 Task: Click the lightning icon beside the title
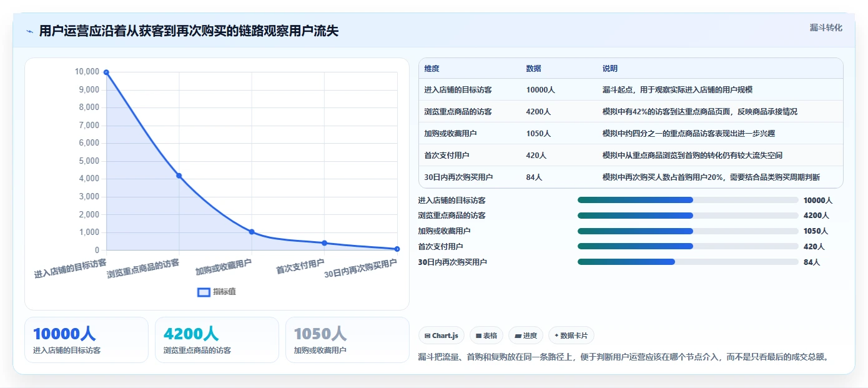click(29, 31)
